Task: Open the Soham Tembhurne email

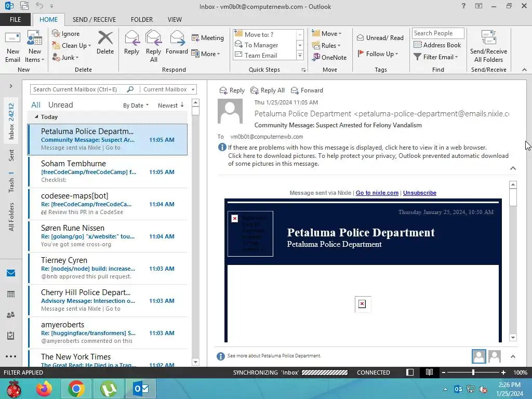Action: (108, 171)
